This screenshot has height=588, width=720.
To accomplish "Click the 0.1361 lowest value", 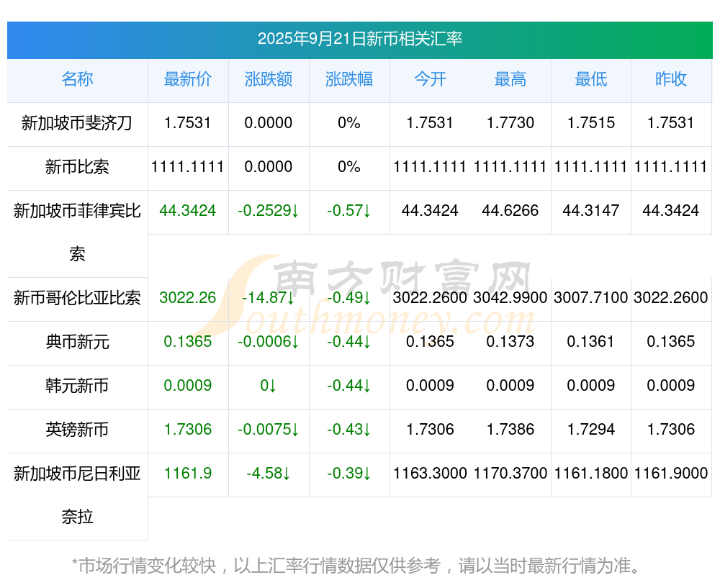I will point(591,342).
